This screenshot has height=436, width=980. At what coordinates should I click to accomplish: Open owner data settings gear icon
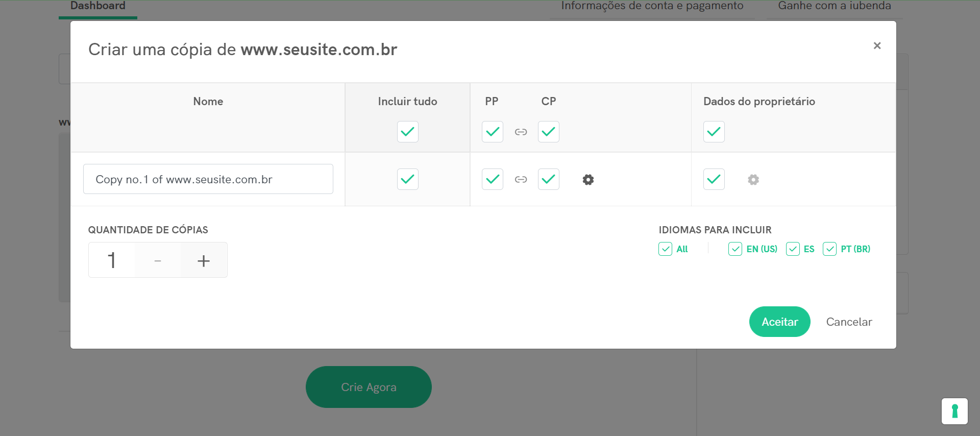pyautogui.click(x=753, y=180)
